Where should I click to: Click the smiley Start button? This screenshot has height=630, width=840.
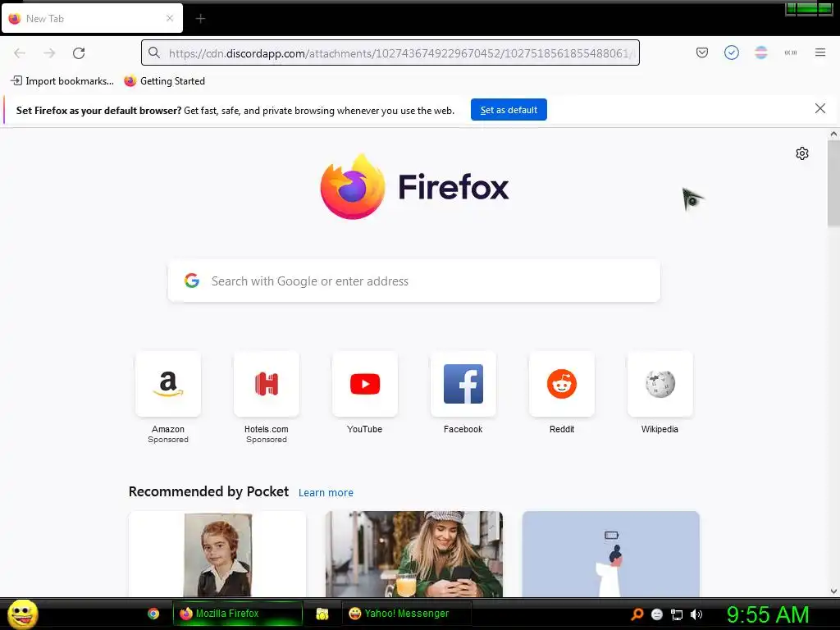click(22, 614)
